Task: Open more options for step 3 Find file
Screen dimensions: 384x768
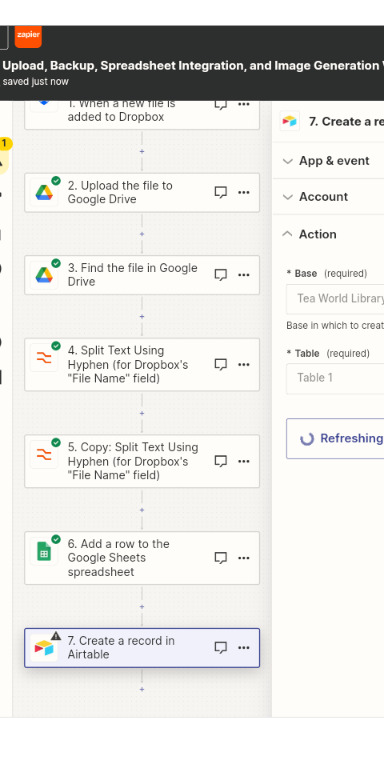Action: pos(243,275)
